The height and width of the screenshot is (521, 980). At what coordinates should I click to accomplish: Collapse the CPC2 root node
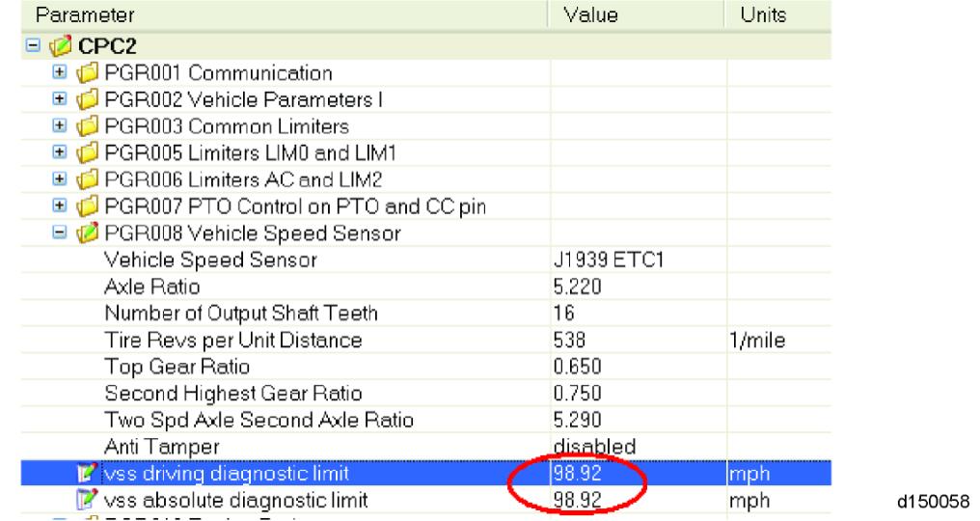coord(33,45)
